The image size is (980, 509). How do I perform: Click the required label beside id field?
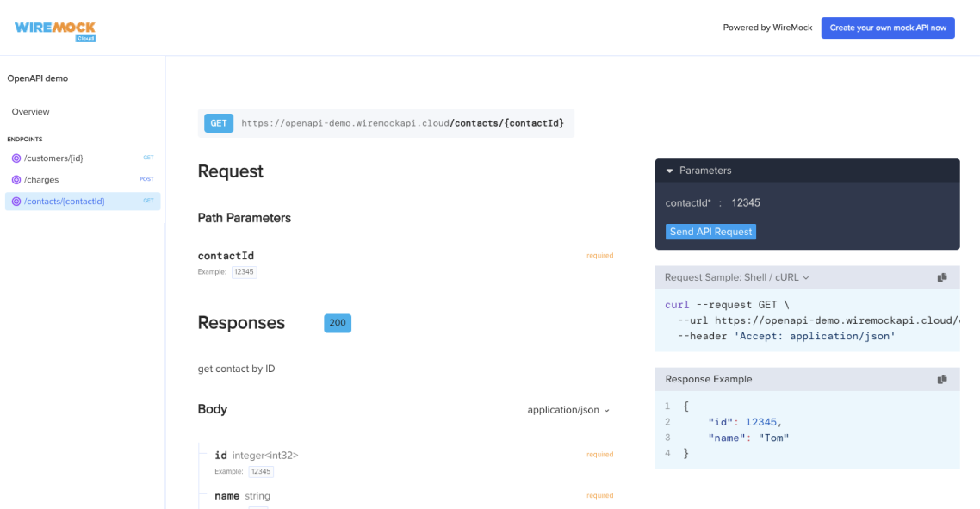[x=600, y=455]
